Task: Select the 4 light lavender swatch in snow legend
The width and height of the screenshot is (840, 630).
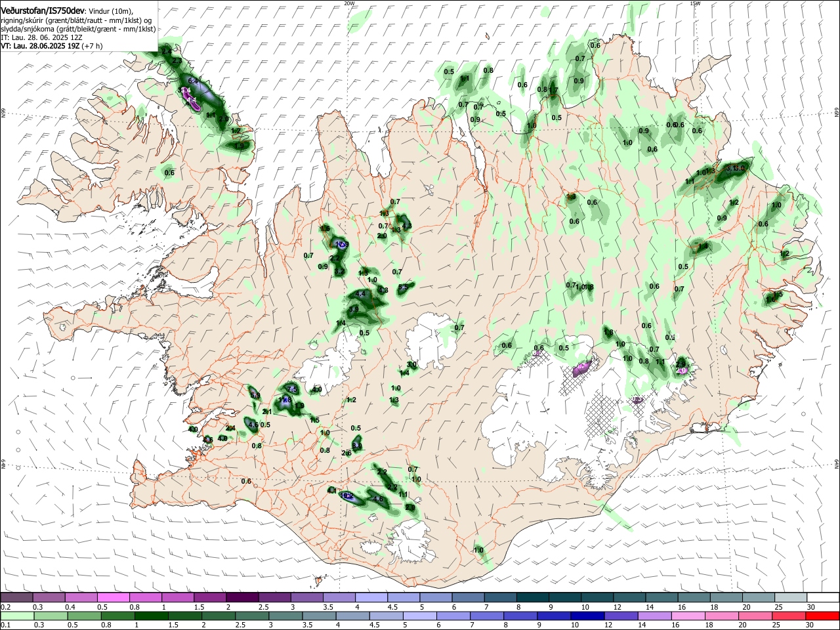Action: [370, 597]
